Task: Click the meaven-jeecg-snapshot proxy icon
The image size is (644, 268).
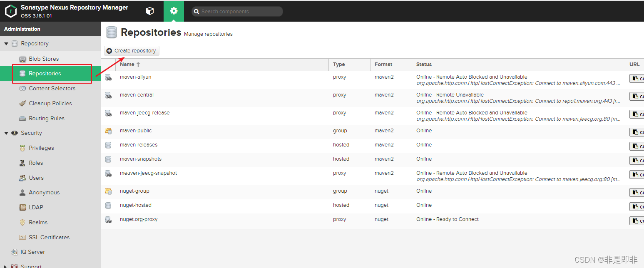Action: (108, 174)
